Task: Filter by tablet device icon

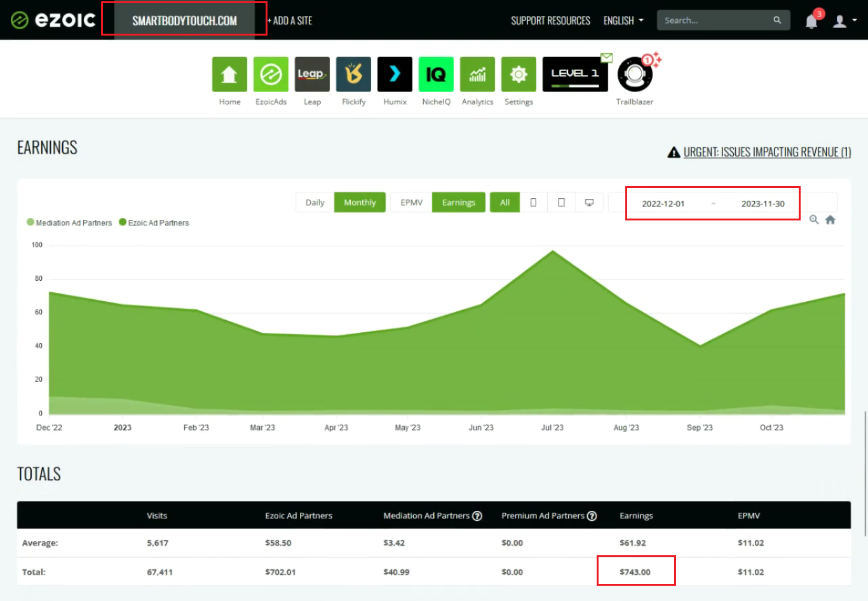Action: (561, 203)
